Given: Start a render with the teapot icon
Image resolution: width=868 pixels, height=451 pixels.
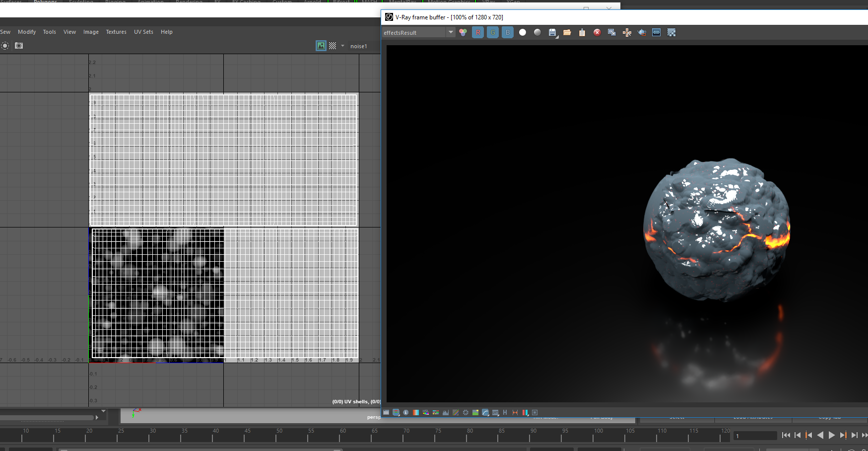Looking at the screenshot, I should coord(642,32).
